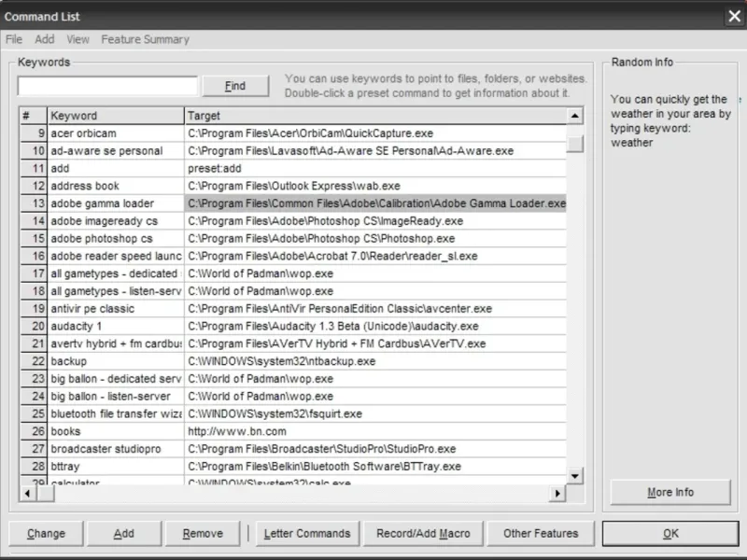Viewport: 747px width, 560px height.
Task: Select the 'antivir pe classic' keyword
Action: [x=116, y=309]
